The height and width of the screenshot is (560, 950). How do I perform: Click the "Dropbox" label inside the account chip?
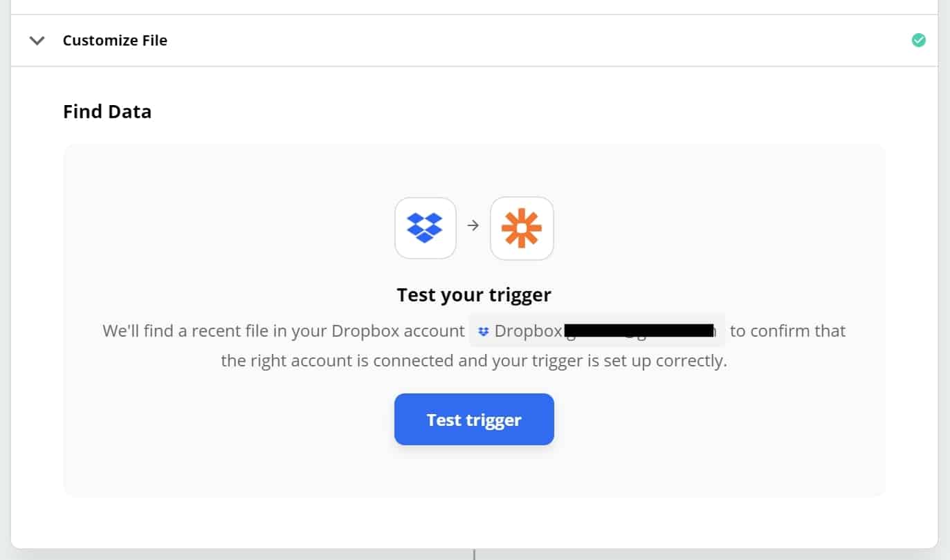528,331
